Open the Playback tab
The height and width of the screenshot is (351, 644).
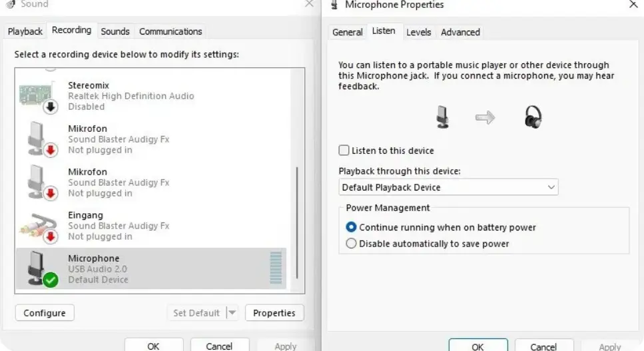pyautogui.click(x=25, y=31)
